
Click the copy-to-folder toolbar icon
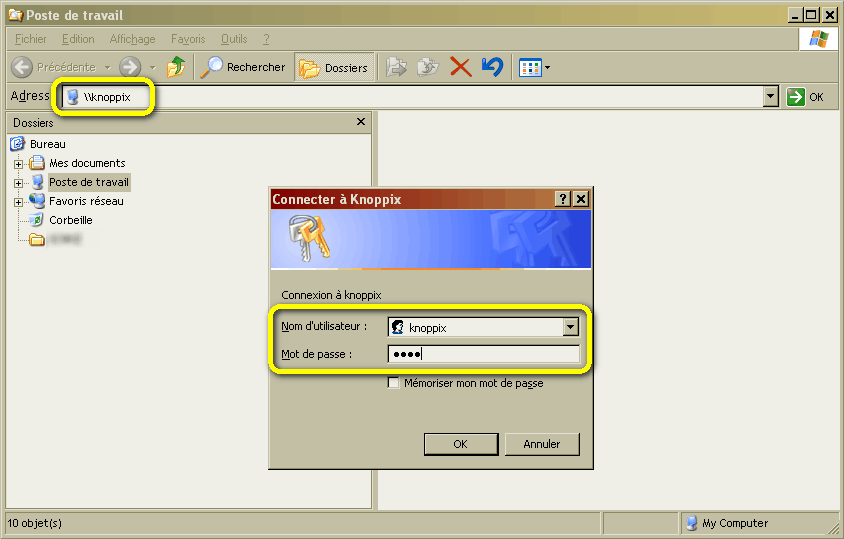pos(428,67)
